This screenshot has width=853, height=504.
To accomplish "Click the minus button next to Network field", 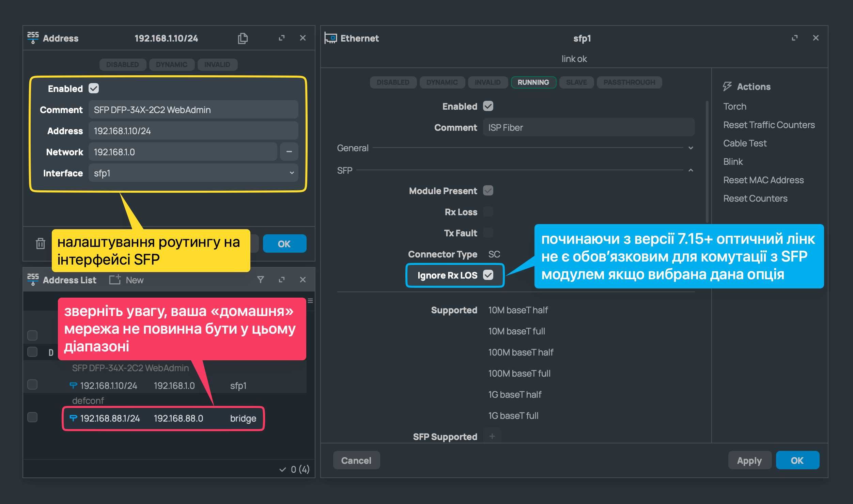I will 289,152.
